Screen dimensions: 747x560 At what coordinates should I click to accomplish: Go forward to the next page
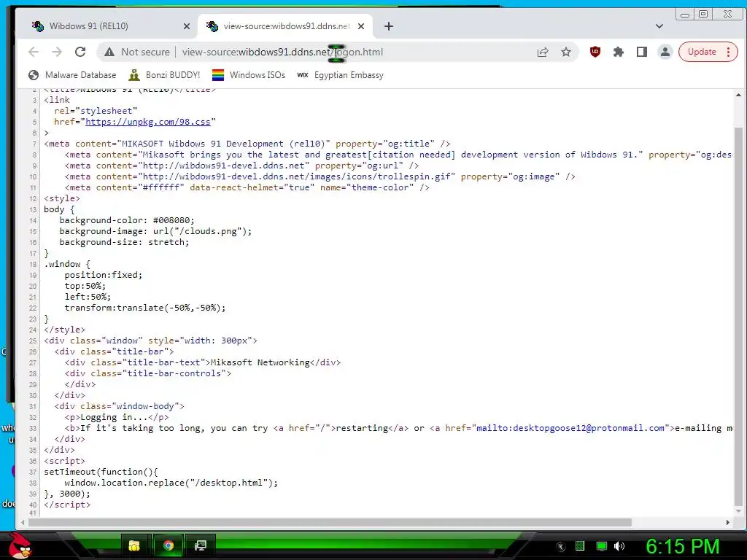[57, 52]
